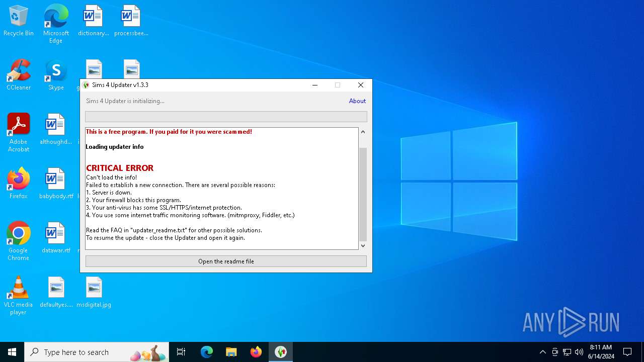Launch Google Chrome from the desktop

19,241
